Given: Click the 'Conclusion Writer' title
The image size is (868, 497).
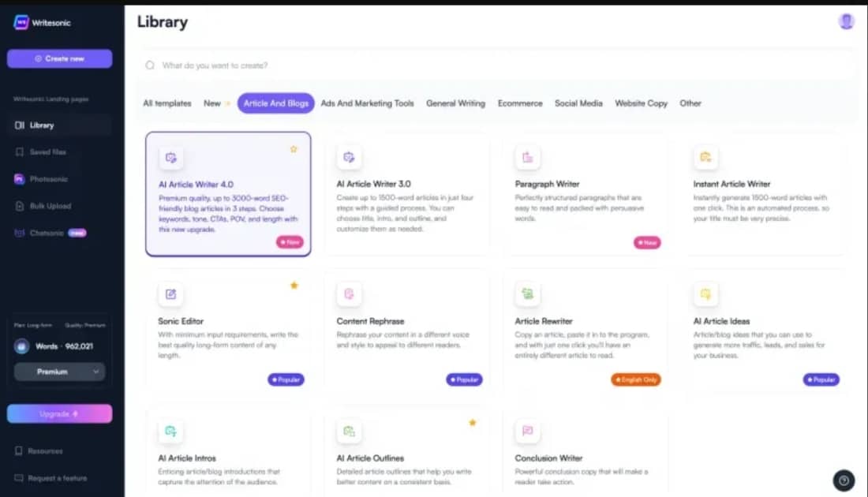Looking at the screenshot, I should tap(548, 458).
